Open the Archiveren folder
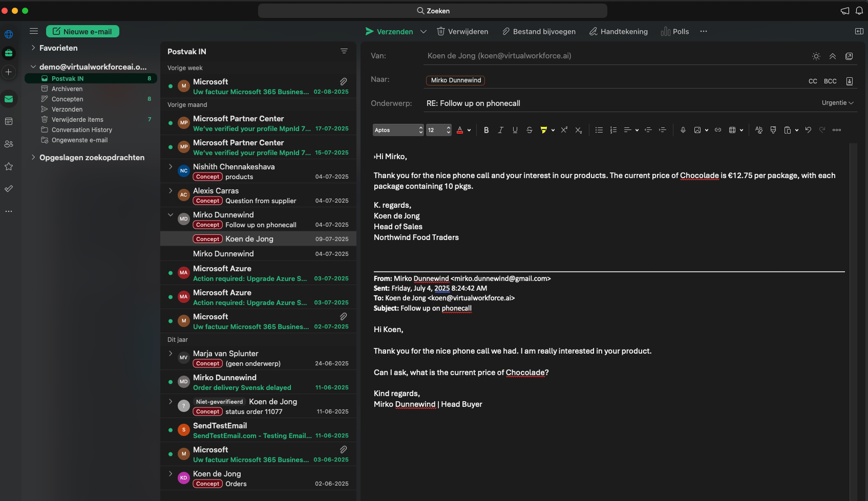The height and width of the screenshot is (501, 868). tap(91, 89)
